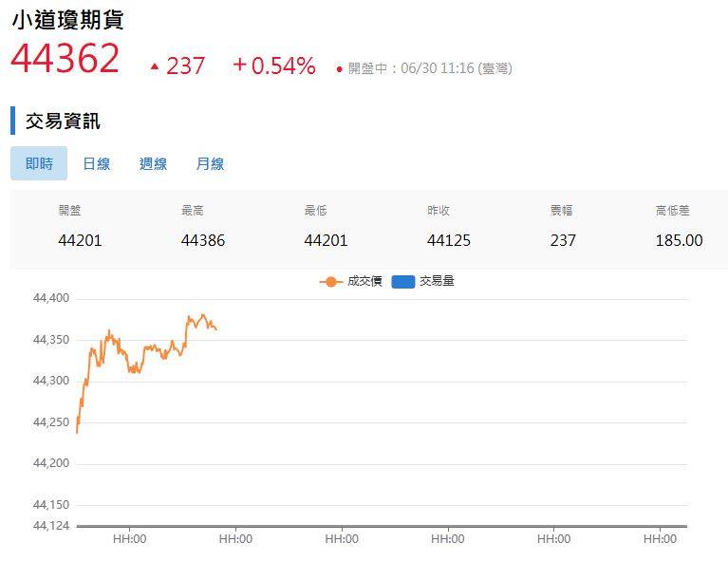Click the orange 成交價 legend marker
The image size is (728, 561).
pos(331,282)
